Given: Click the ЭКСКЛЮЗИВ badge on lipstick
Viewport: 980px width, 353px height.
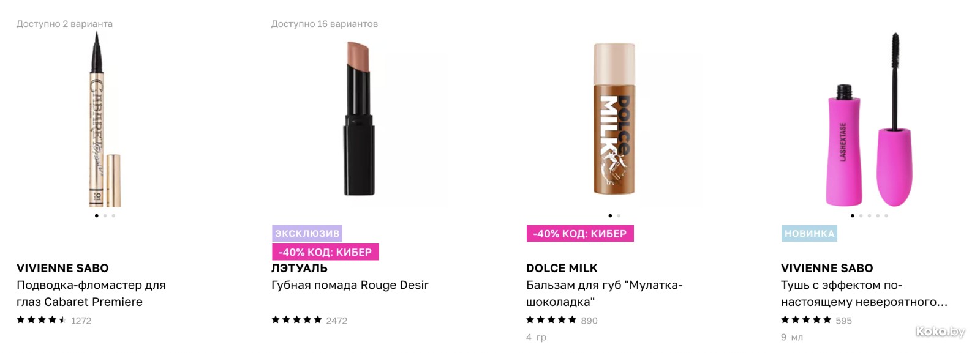Looking at the screenshot, I should (x=307, y=233).
